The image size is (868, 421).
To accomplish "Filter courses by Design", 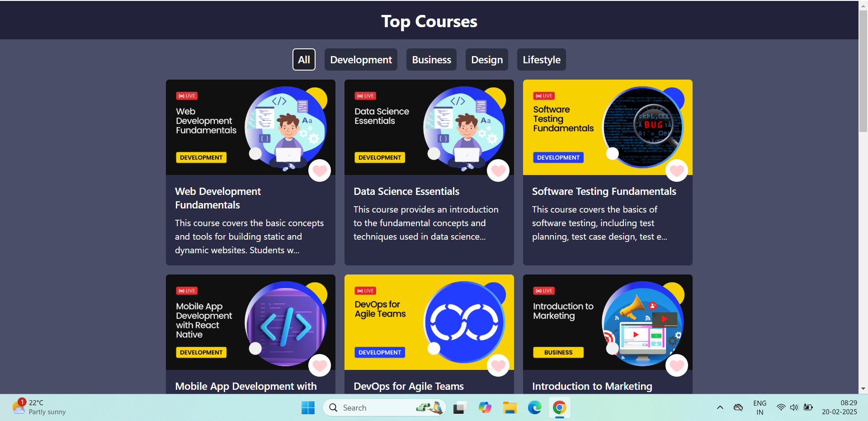I will pos(487,60).
